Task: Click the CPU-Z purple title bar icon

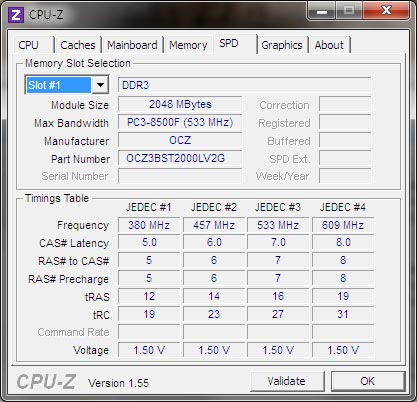Action: [x=16, y=15]
